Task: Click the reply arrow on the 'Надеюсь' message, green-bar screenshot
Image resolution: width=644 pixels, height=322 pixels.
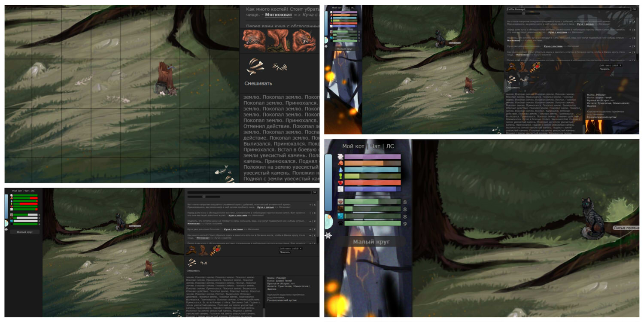Action: coord(311,221)
